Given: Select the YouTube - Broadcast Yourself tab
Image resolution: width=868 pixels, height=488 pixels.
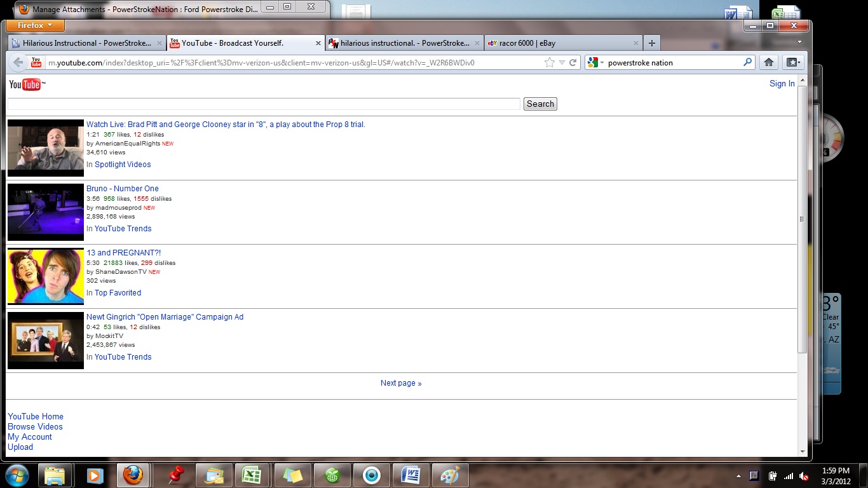Looking at the screenshot, I should click(x=246, y=43).
